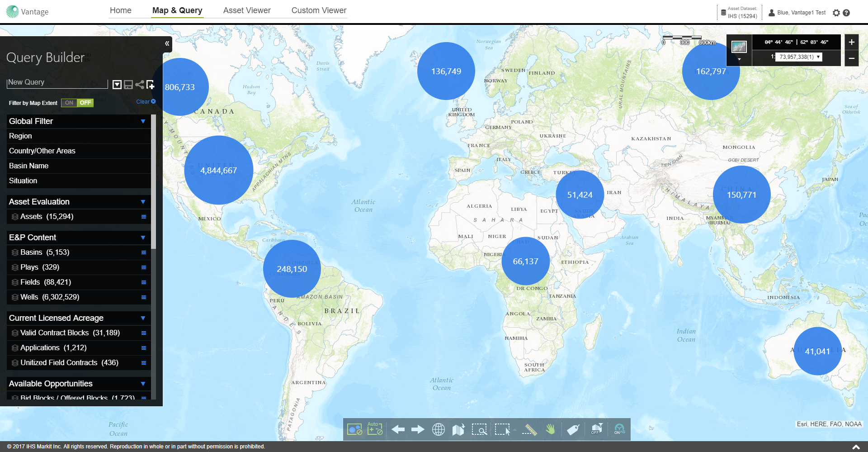Click the Query Builder panel scrollbar
Viewport: 868px width, 452px height.
pos(154,181)
